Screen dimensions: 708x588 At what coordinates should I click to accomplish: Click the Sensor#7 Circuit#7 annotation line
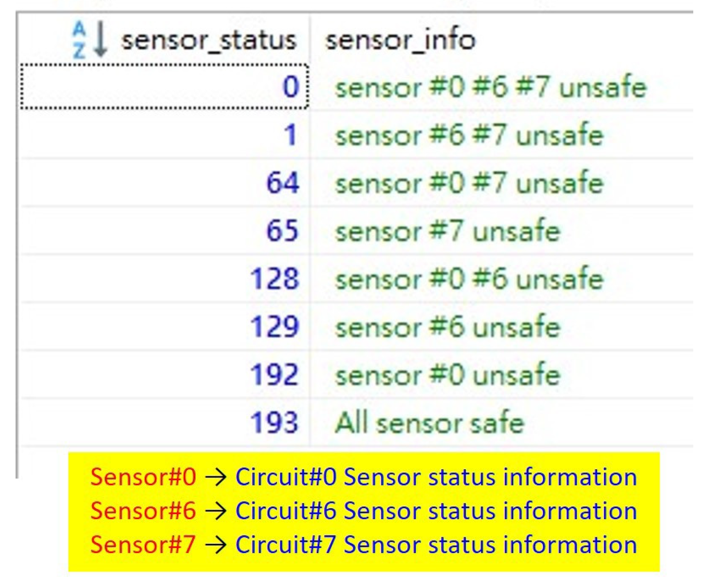pyautogui.click(x=363, y=545)
